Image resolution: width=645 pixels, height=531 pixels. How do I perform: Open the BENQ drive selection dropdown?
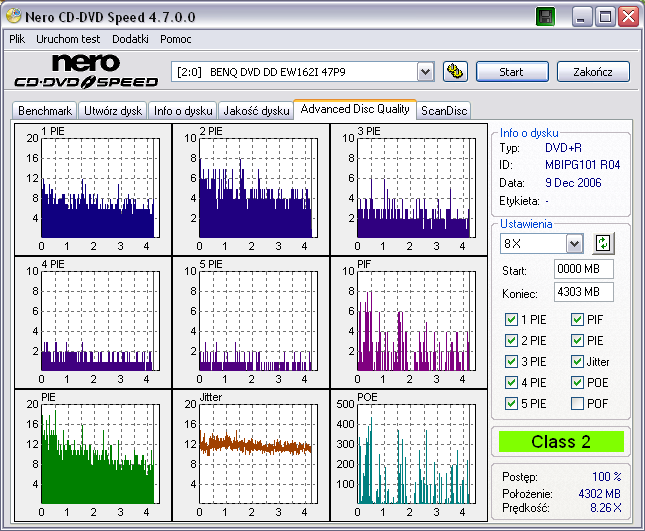pos(426,72)
